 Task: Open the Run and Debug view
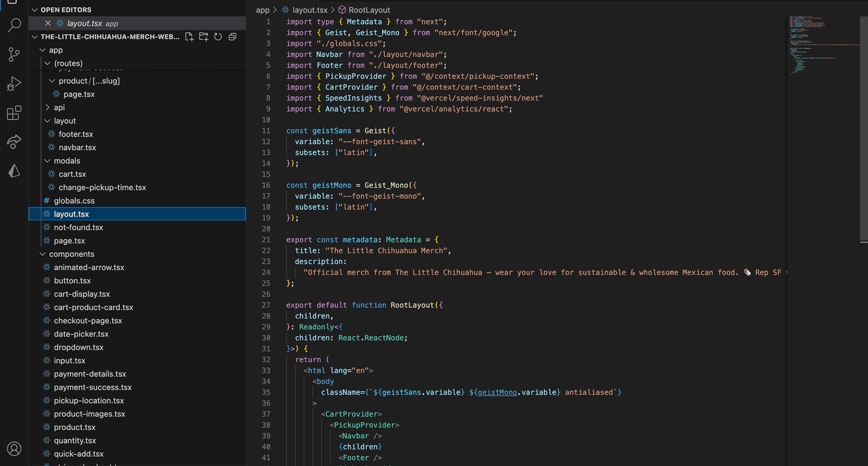click(14, 84)
